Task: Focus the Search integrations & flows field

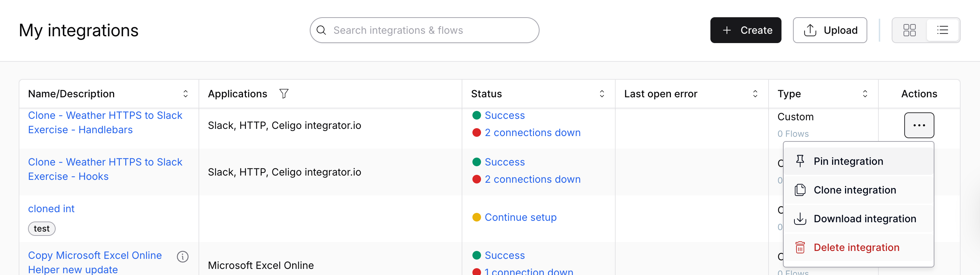Action: tap(424, 30)
